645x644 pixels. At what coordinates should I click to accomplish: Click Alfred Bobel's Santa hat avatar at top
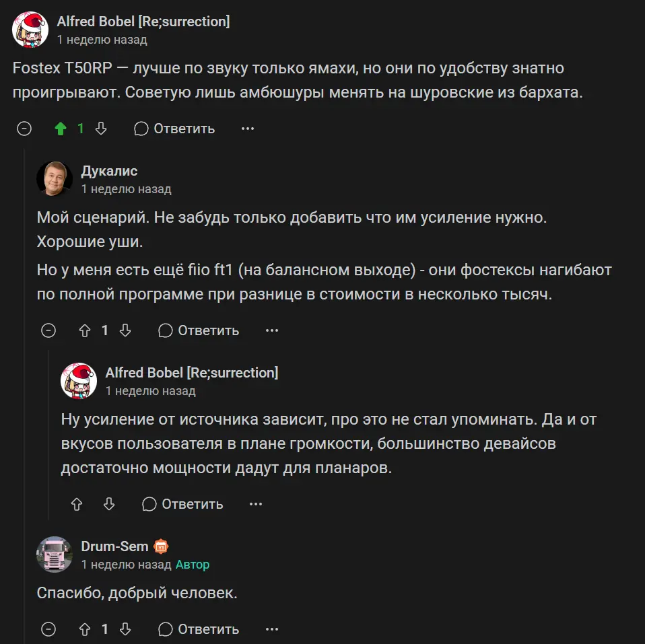coord(30,30)
